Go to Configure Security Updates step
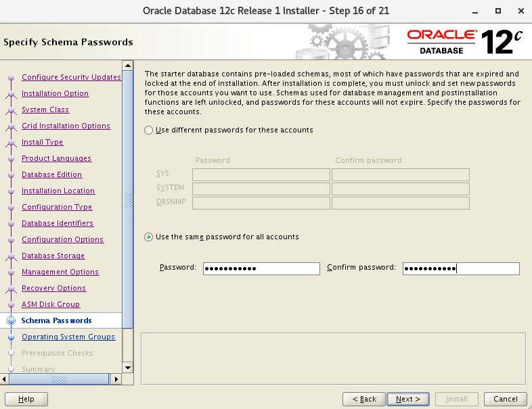532x409 pixels. pos(71,77)
